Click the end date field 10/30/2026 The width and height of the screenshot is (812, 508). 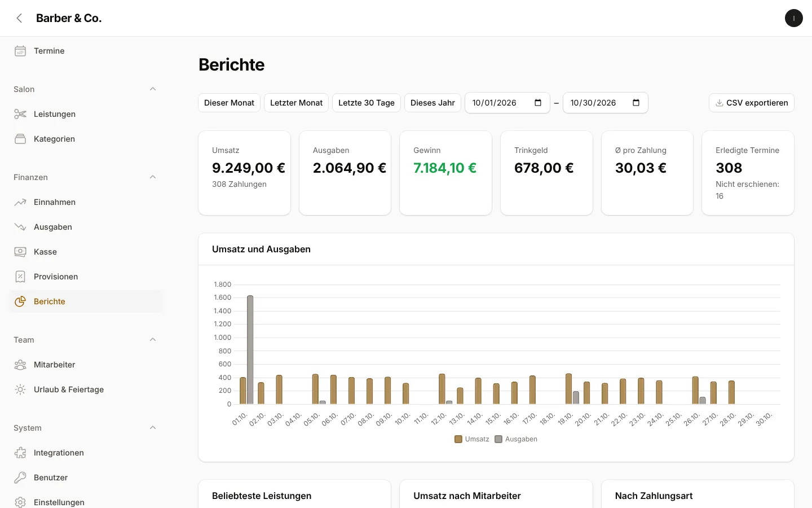605,103
